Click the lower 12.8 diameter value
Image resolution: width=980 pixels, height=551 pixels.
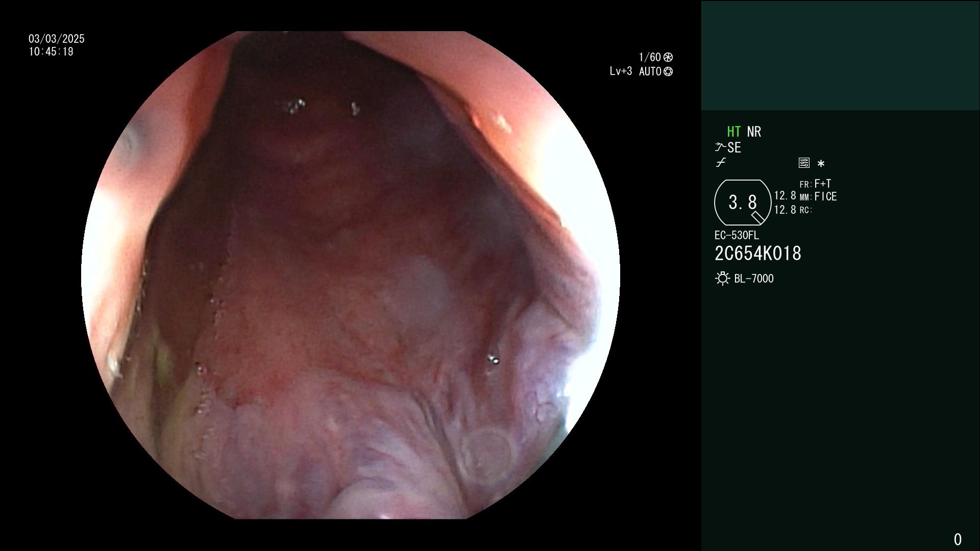pos(785,210)
